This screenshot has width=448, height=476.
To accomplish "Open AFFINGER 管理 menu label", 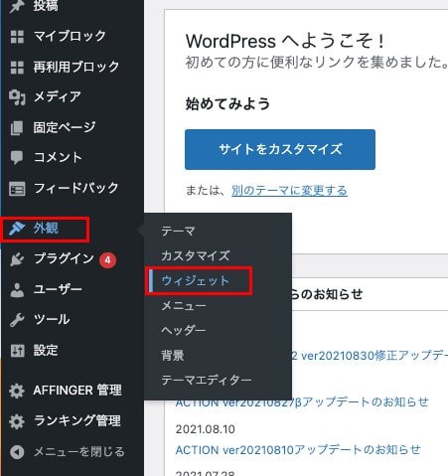I will coord(77,391).
